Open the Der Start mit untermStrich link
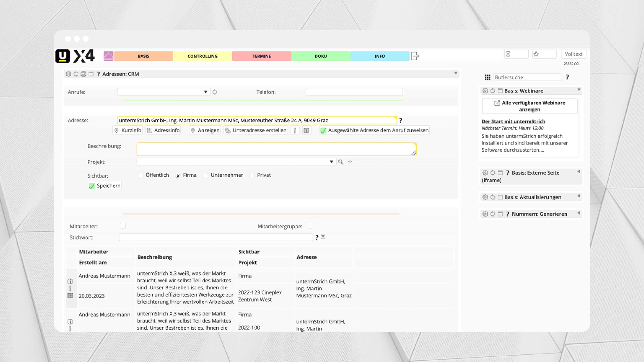The height and width of the screenshot is (362, 644). 513,121
